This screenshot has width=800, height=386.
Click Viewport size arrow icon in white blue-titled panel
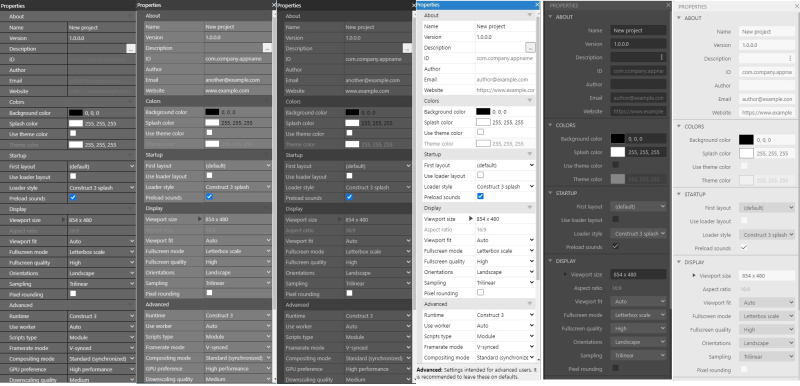pyautogui.click(x=470, y=218)
